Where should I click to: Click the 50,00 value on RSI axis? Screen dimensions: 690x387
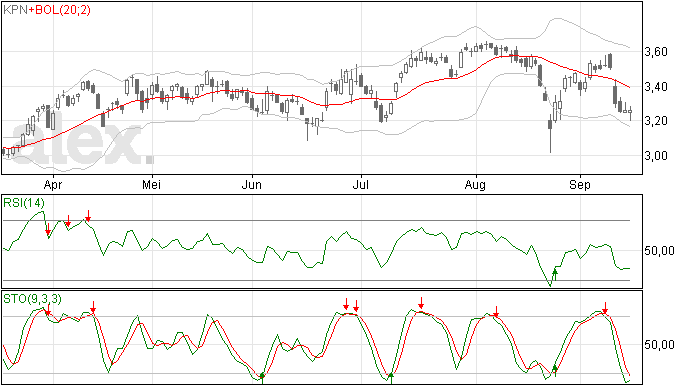point(659,251)
